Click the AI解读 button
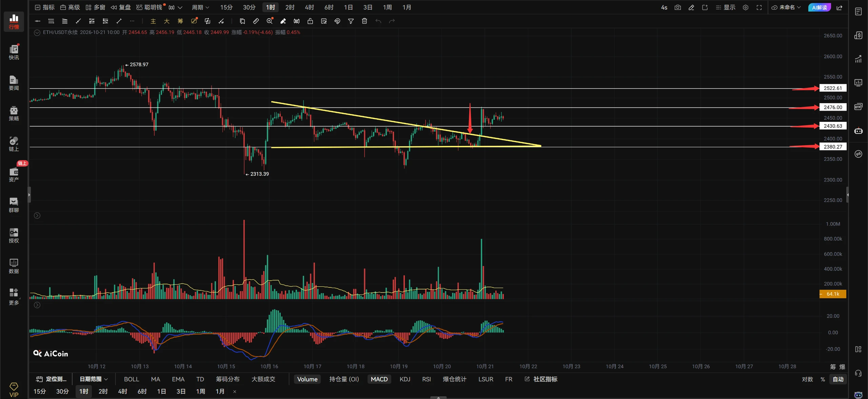The width and height of the screenshot is (868, 399). coord(820,7)
